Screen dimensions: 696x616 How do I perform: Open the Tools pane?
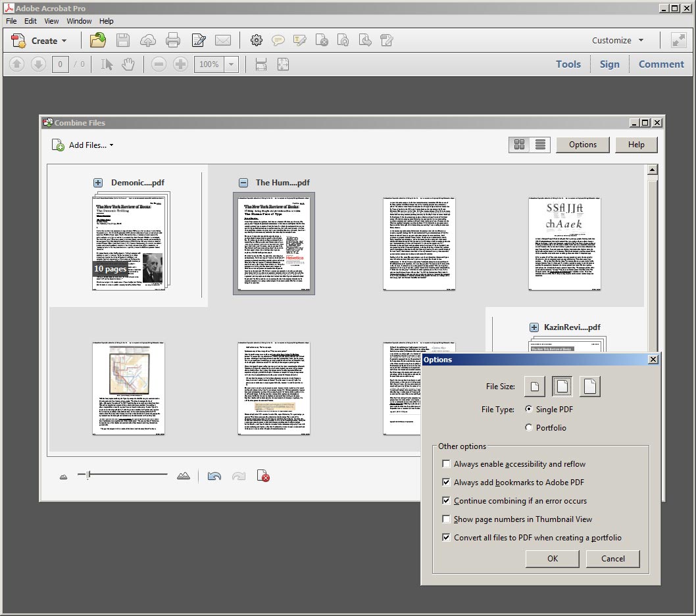pyautogui.click(x=568, y=64)
